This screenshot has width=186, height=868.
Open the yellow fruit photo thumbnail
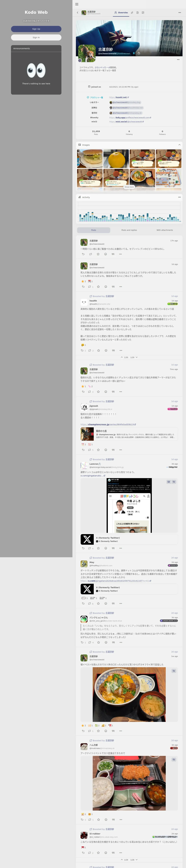click(x=116, y=159)
